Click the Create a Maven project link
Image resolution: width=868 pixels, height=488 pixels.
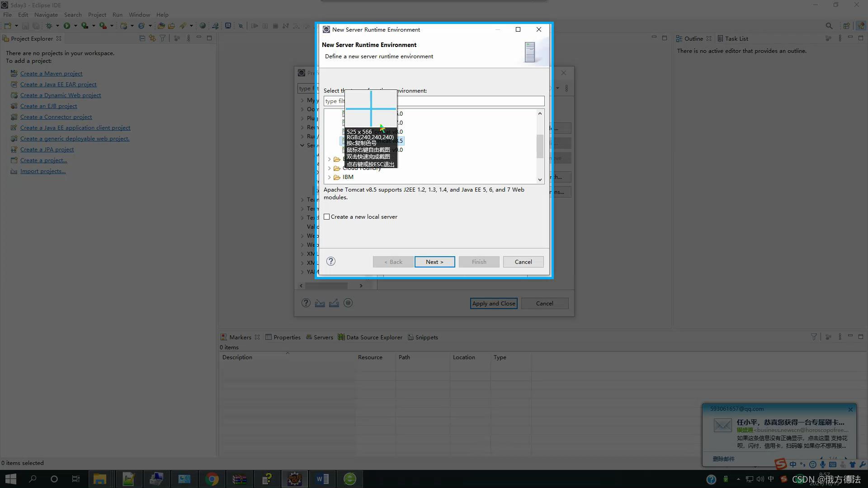click(x=51, y=73)
